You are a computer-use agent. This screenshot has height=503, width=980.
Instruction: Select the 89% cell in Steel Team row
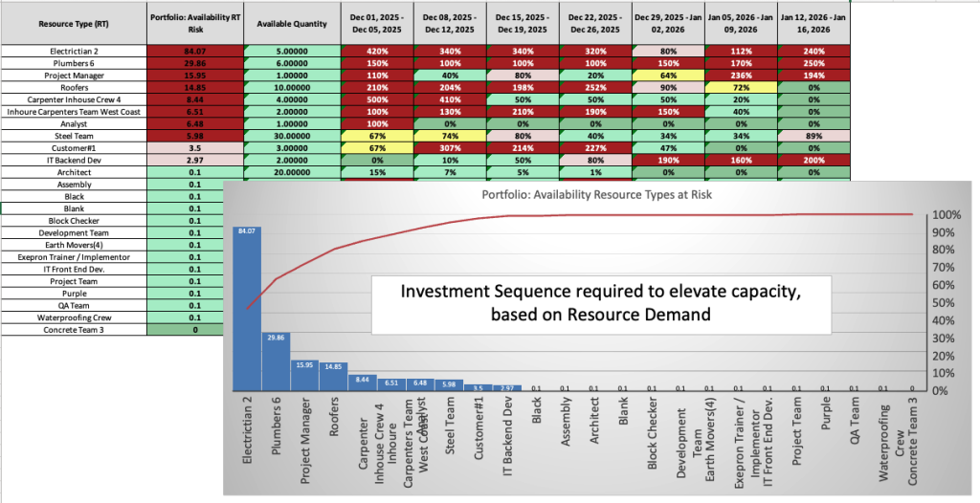(x=813, y=135)
